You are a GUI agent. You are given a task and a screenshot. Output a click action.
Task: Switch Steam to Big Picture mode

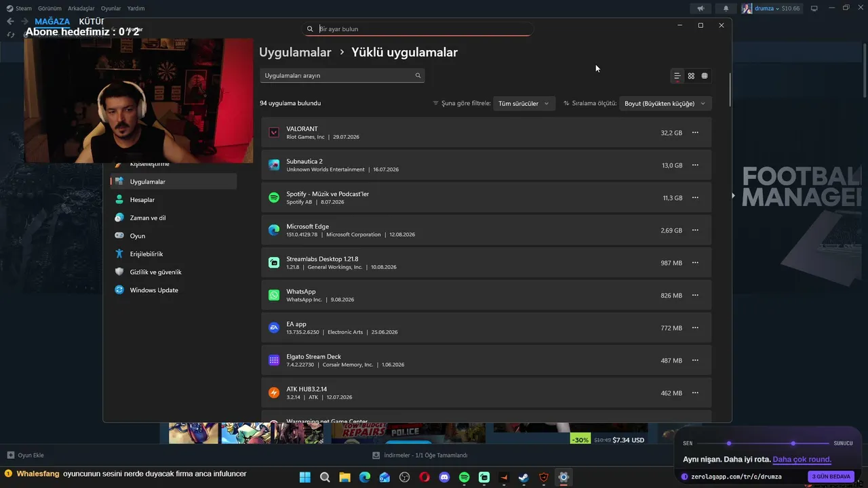(814, 9)
